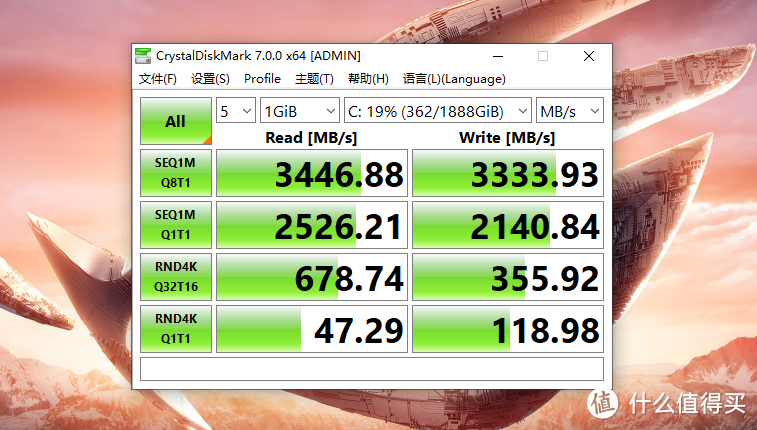Expand the test count dropdown showing 5
Viewport: 757px width, 430px height.
click(x=236, y=111)
